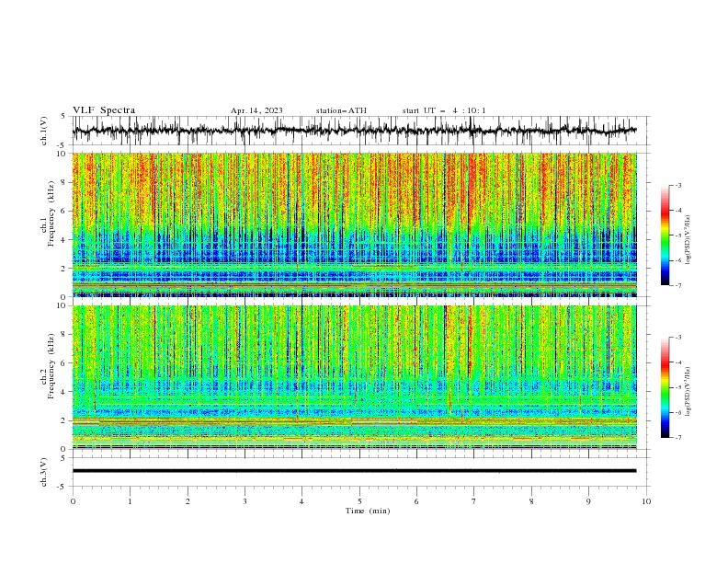The height and width of the screenshot is (563, 728).
Task: Click time axis tick label "6" at bottom
Action: 416,501
